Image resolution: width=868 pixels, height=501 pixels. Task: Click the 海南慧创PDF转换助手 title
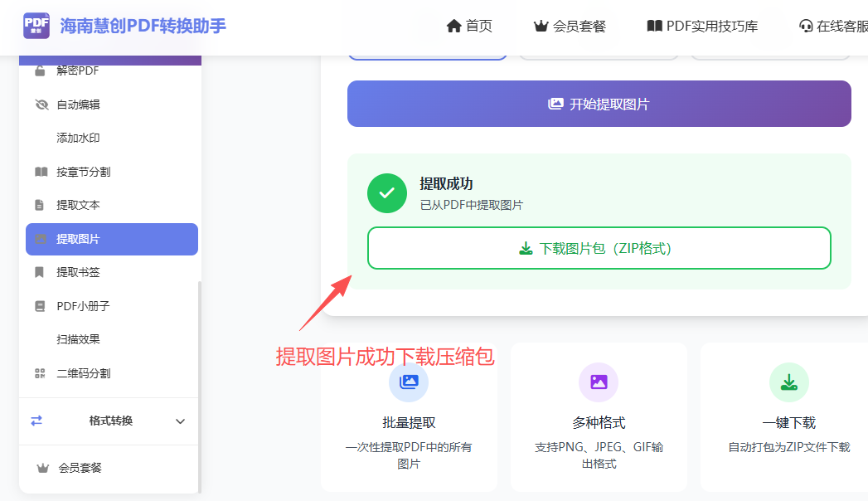coord(143,26)
